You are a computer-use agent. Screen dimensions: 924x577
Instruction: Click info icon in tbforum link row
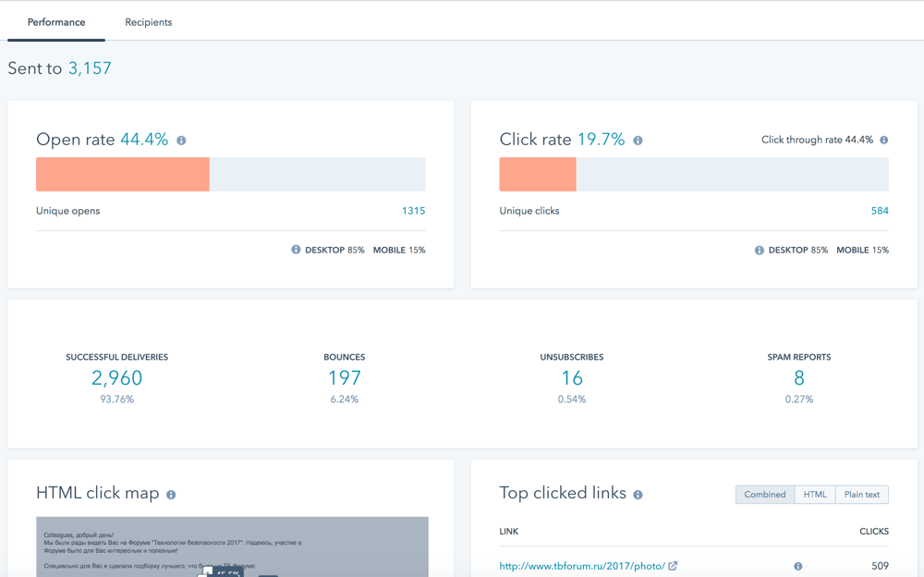click(x=797, y=566)
